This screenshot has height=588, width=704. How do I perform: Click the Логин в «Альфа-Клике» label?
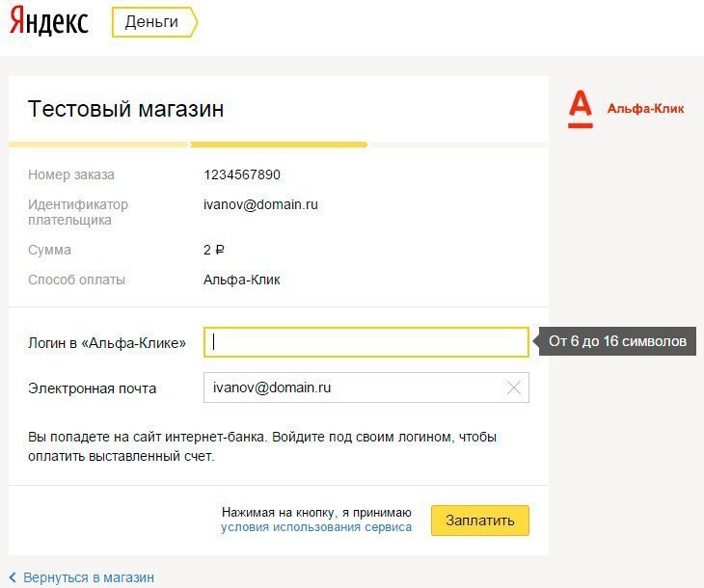point(107,343)
